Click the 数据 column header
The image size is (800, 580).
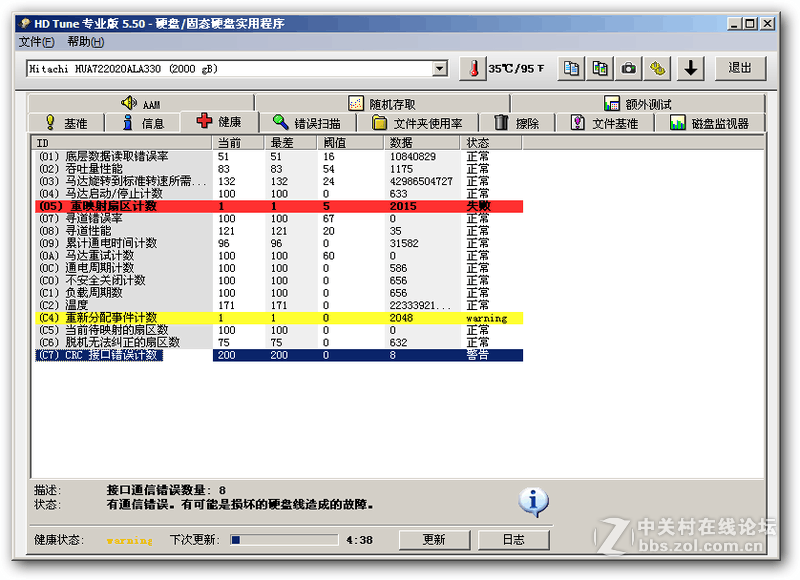(422, 143)
